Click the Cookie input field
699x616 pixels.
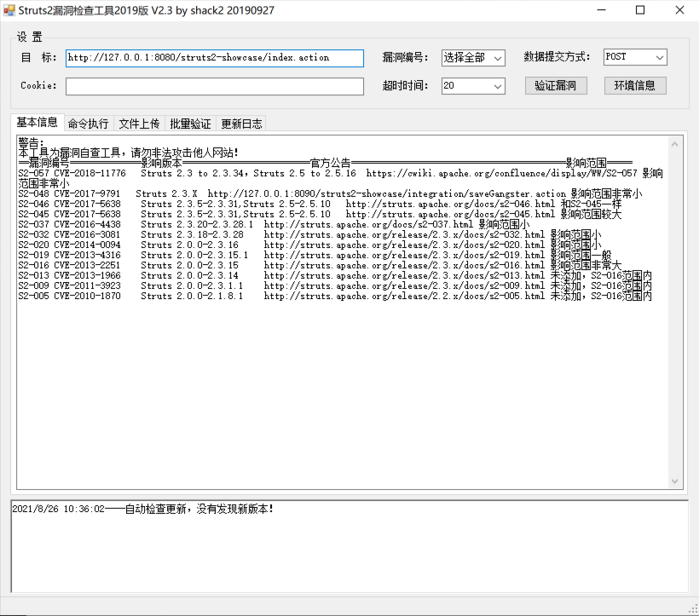tap(215, 86)
